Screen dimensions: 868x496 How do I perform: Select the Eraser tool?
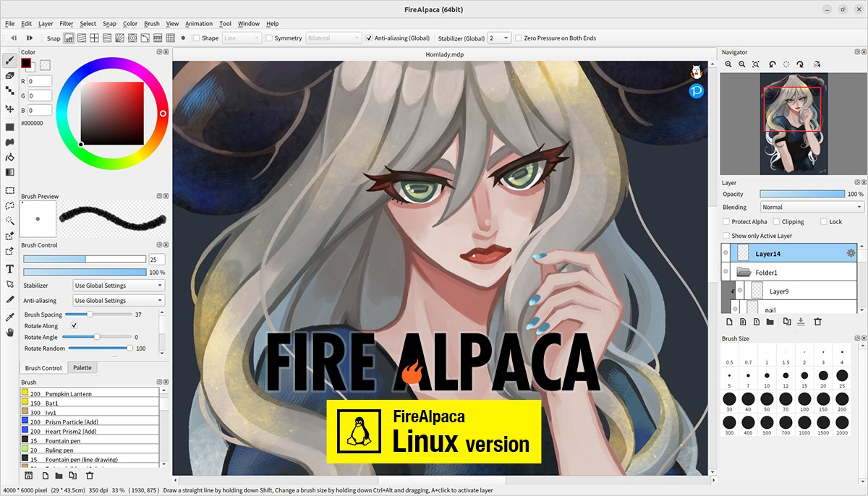click(10, 75)
